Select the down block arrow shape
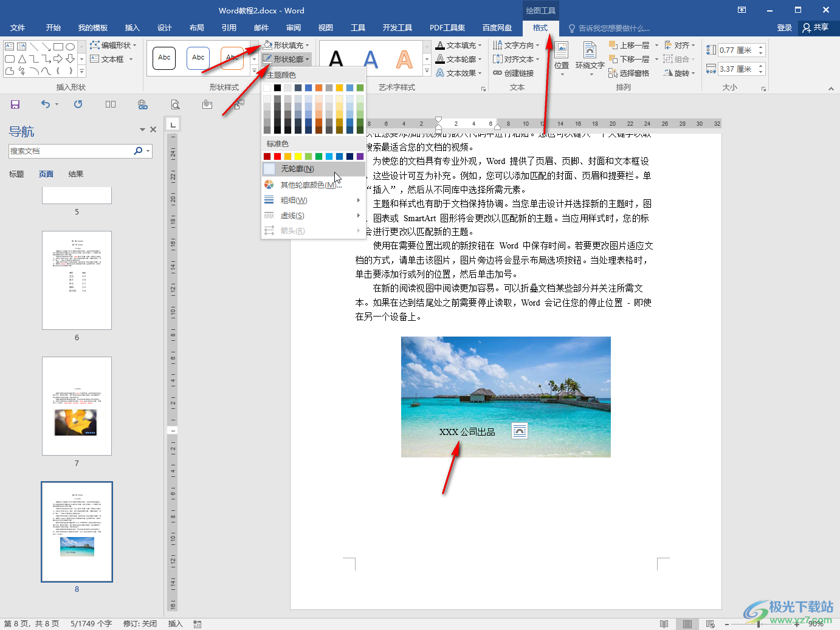This screenshot has height=630, width=840. coord(71,59)
